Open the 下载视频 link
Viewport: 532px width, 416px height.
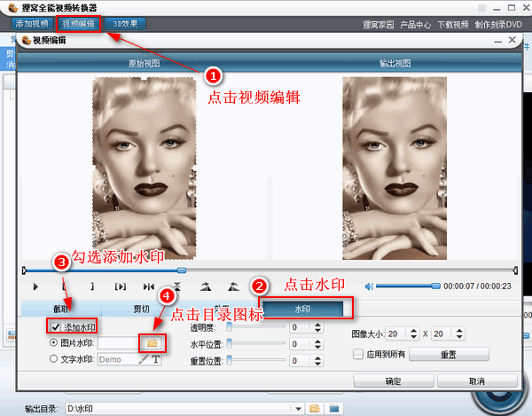pos(453,25)
